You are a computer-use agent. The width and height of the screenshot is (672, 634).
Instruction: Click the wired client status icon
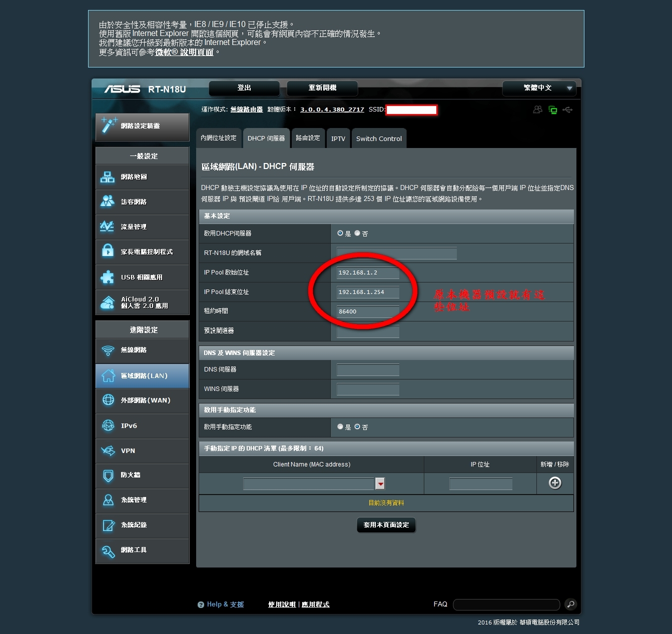[553, 110]
